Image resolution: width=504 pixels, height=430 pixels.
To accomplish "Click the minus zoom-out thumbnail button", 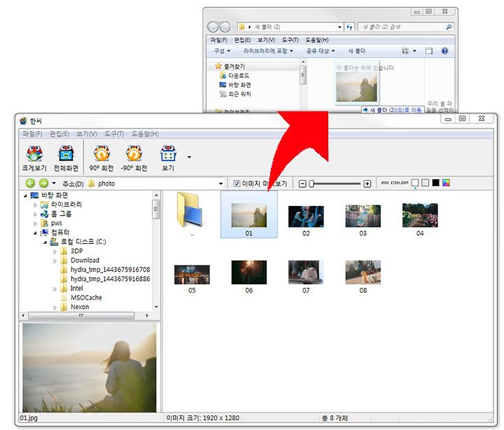I will pyautogui.click(x=302, y=183).
